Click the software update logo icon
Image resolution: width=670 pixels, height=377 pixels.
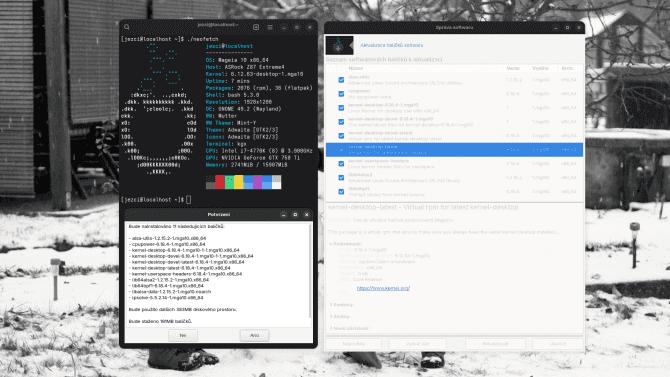coord(339,45)
